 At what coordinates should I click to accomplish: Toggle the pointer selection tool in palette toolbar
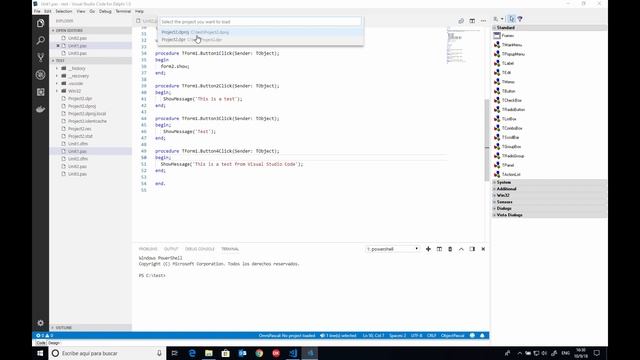coord(511,19)
